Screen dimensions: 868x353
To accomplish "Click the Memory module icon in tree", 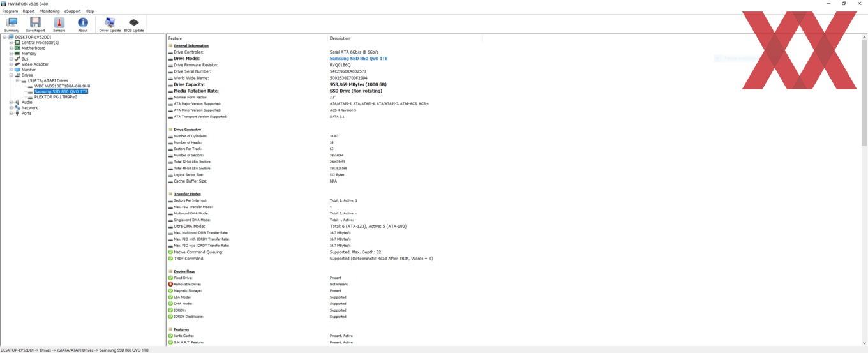I will (x=17, y=54).
